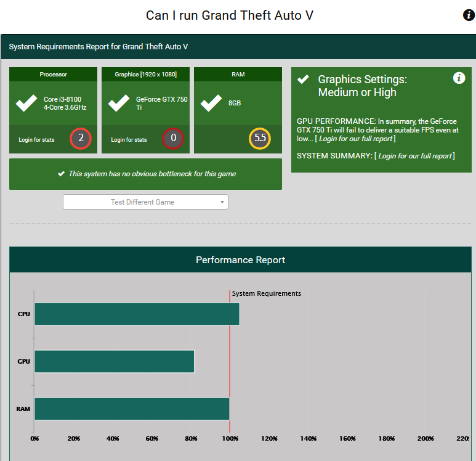Open System Summary Login for full report link

click(x=414, y=156)
